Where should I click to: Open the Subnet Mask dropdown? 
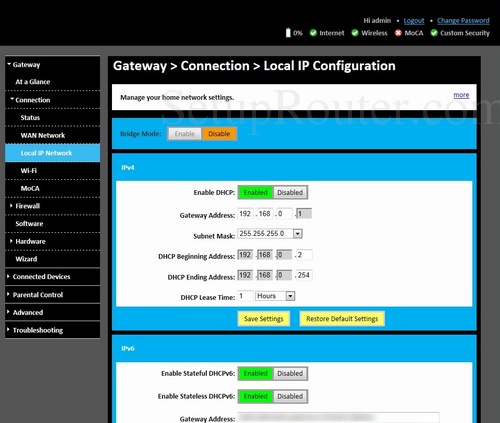(x=297, y=234)
